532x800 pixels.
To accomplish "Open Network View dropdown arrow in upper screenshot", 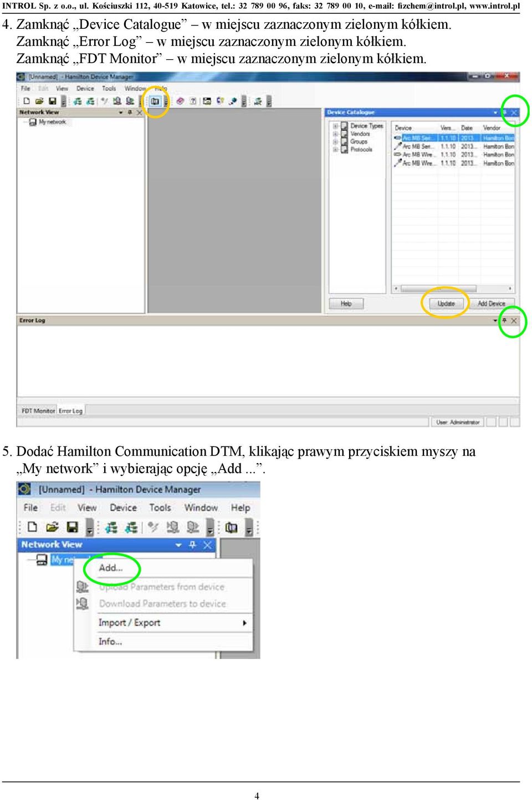I will click(121, 112).
